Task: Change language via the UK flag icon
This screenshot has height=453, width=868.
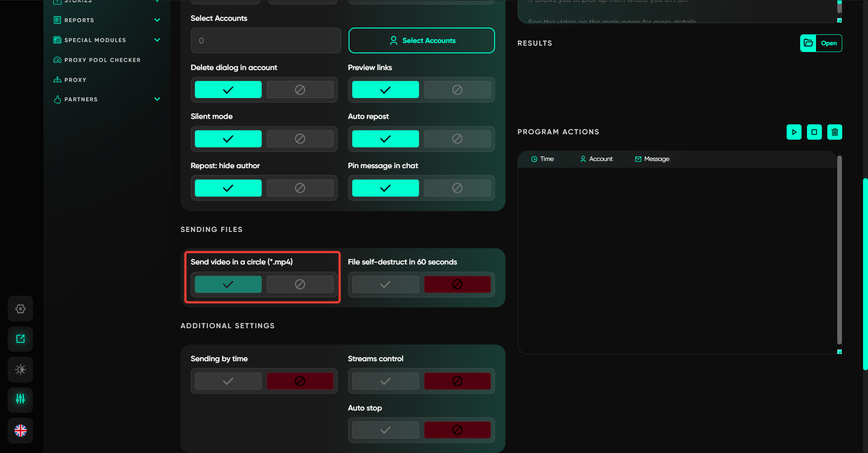Action: pos(20,430)
